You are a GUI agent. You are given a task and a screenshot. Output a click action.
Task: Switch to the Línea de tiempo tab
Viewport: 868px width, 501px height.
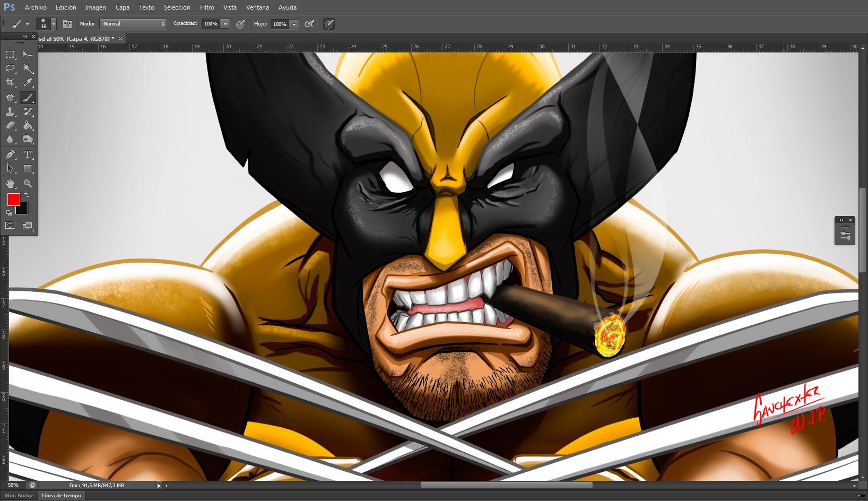61,495
